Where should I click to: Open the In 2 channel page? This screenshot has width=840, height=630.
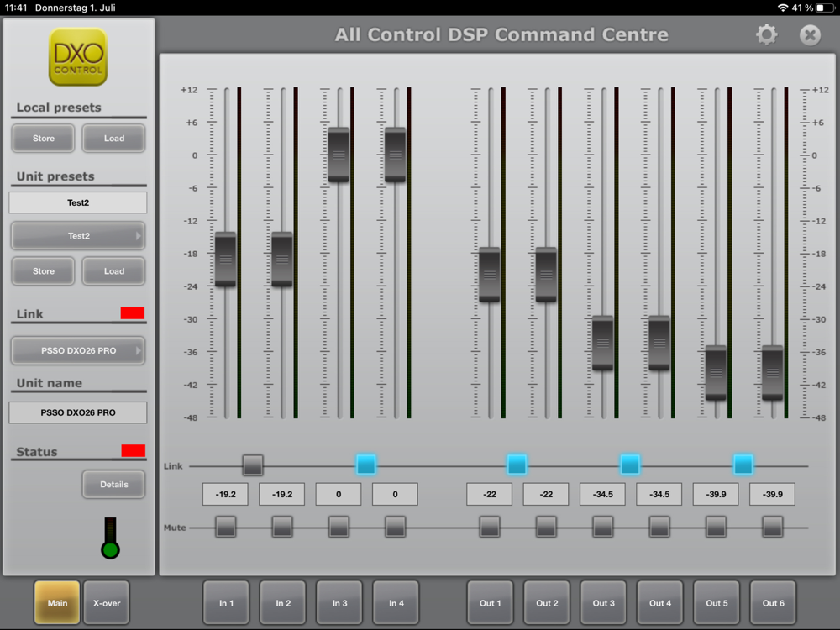pyautogui.click(x=283, y=602)
